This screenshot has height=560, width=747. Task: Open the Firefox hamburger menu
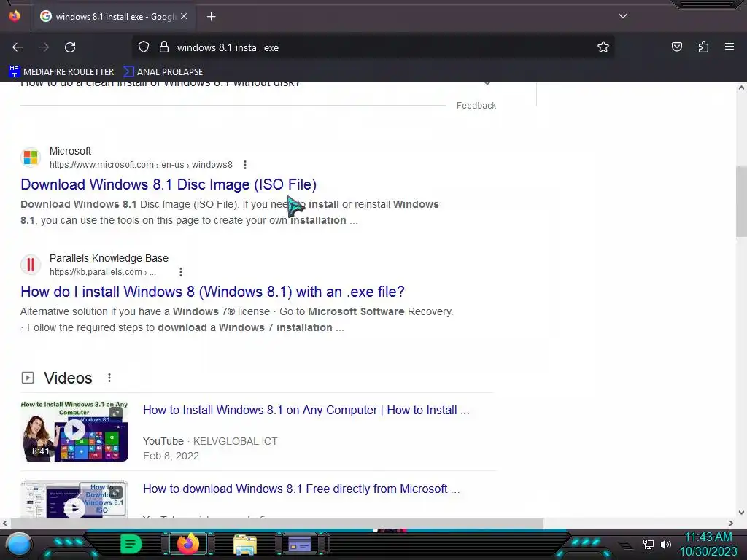coord(729,47)
